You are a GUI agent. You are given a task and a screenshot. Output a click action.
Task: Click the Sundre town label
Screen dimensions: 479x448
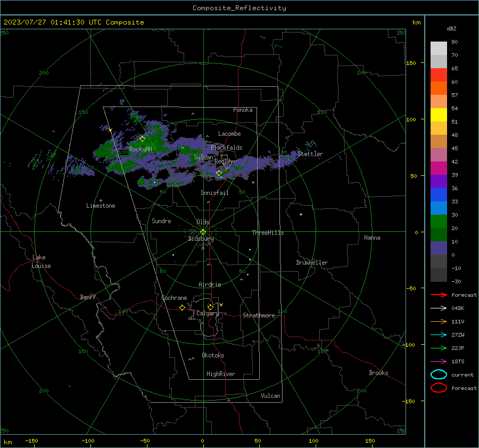pyautogui.click(x=161, y=221)
